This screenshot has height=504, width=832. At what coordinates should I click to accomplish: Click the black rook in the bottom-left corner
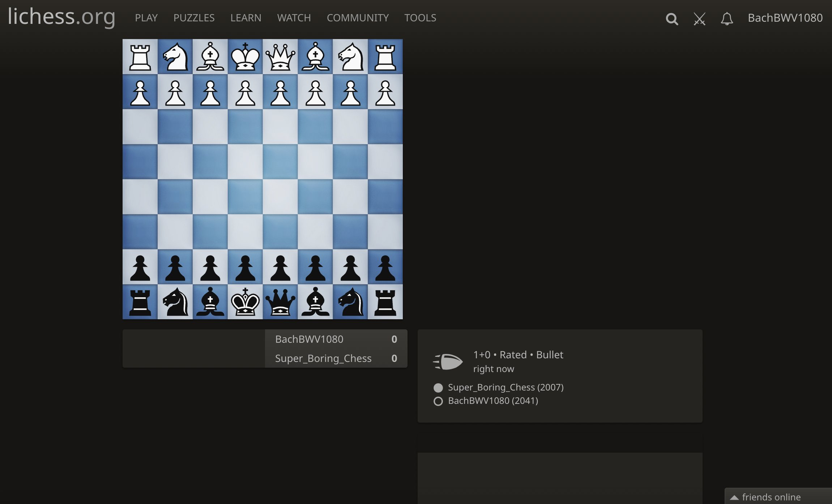pyautogui.click(x=140, y=302)
